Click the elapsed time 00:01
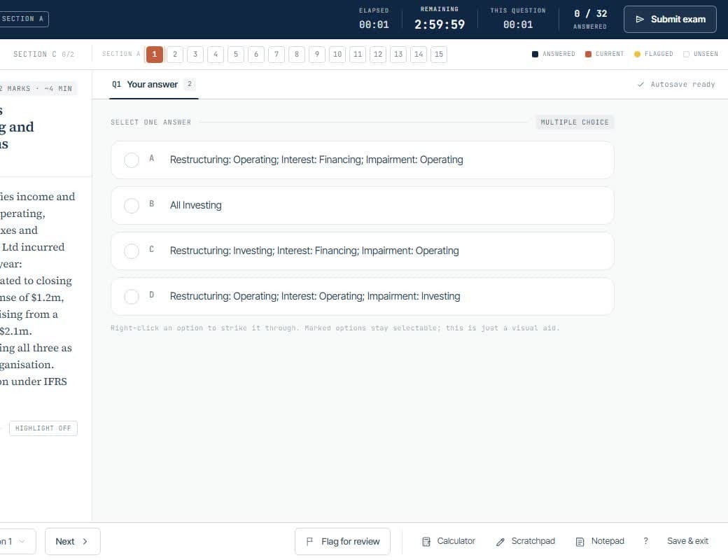Viewport: 728px width, 560px height. coord(374,24)
